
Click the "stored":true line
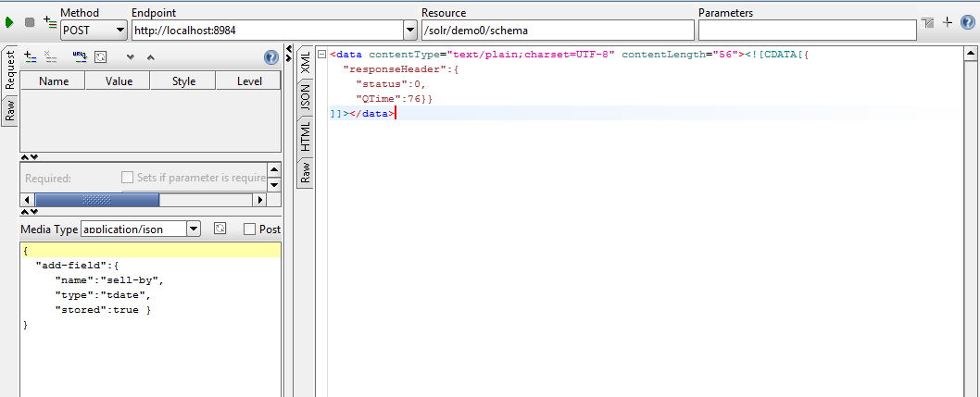pos(103,310)
